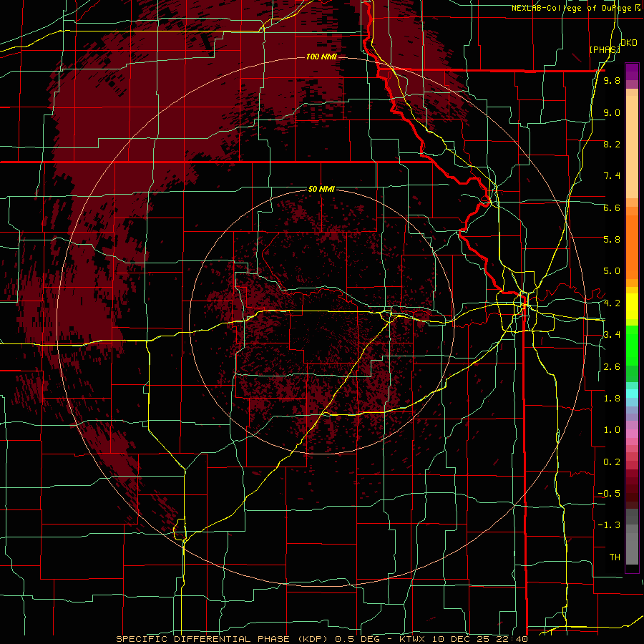Click the 4.2 scale label
This screenshot has height=644, width=644.
612,303
